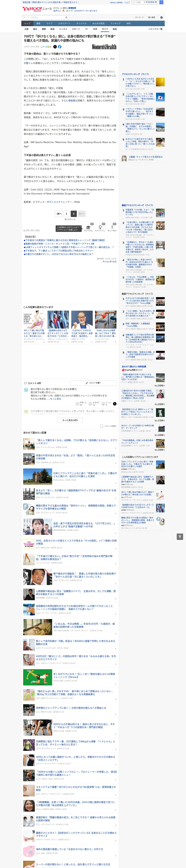
Task: Select the スポーツ category
Action: (76, 29)
